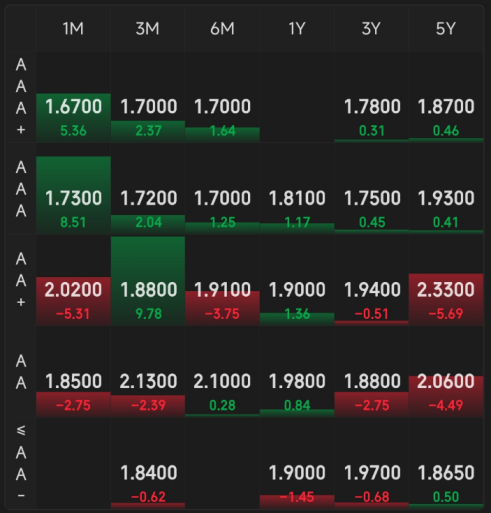Select the 3M column header
This screenshot has width=491, height=513.
[x=148, y=29]
